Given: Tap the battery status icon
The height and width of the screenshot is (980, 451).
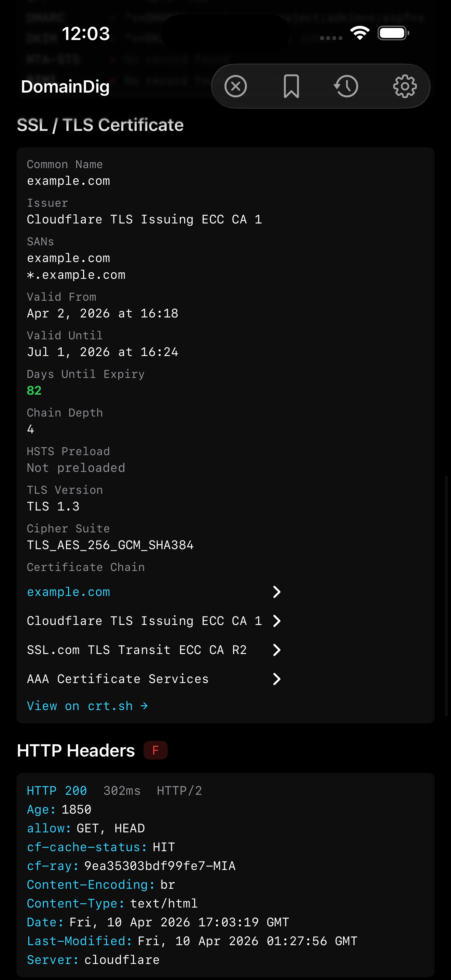Looking at the screenshot, I should 393,33.
